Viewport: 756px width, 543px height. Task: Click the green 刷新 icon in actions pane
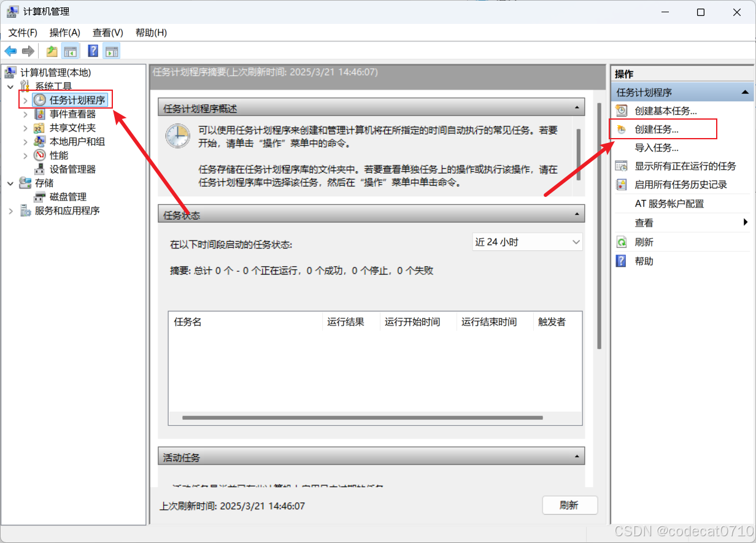(622, 242)
